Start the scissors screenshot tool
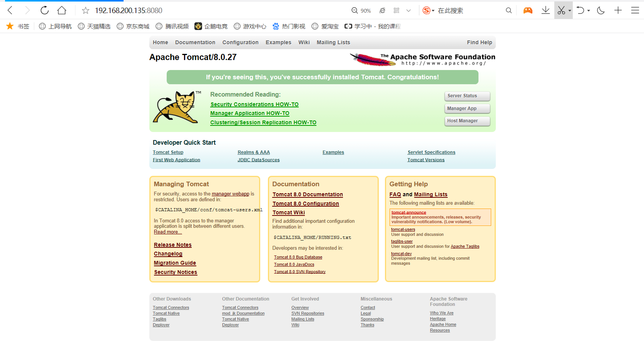 click(x=561, y=10)
